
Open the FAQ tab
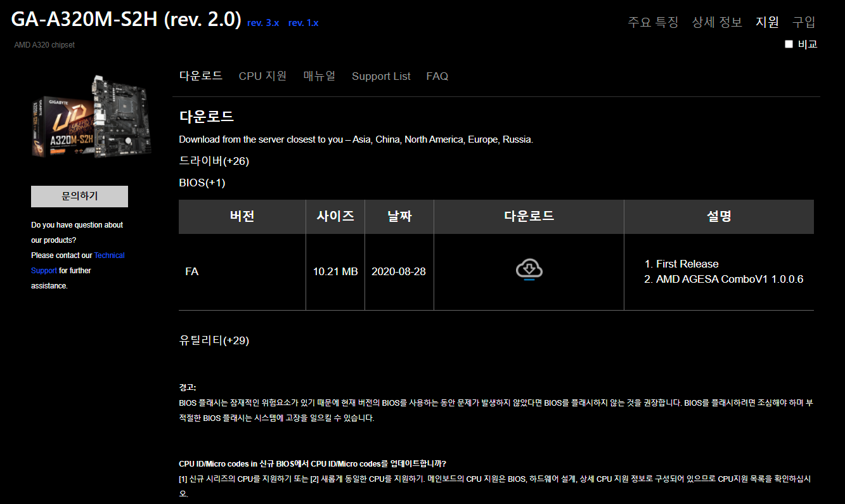pyautogui.click(x=437, y=76)
